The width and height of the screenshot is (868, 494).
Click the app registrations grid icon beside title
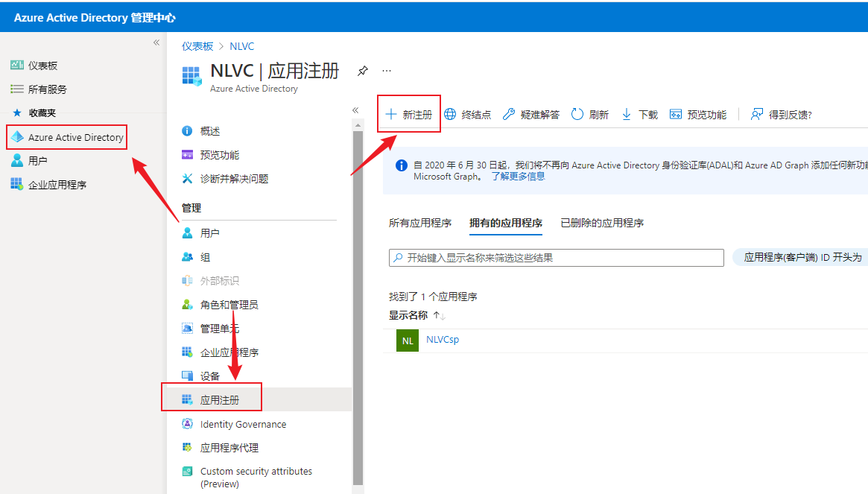[192, 76]
